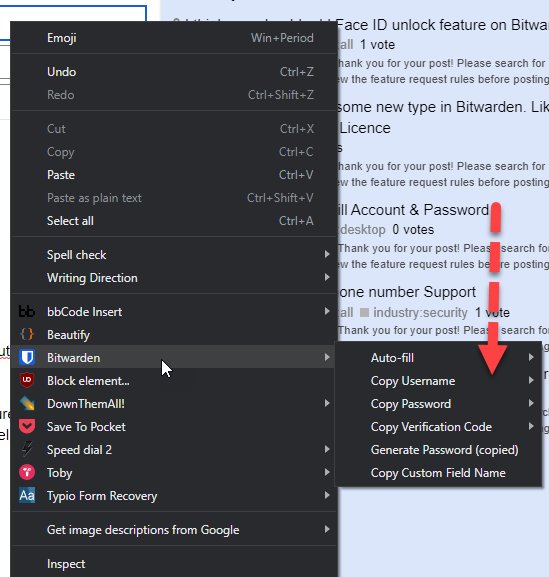Expand the DownThemAll! submenu arrow
This screenshot has height=577, width=549.
327,403
